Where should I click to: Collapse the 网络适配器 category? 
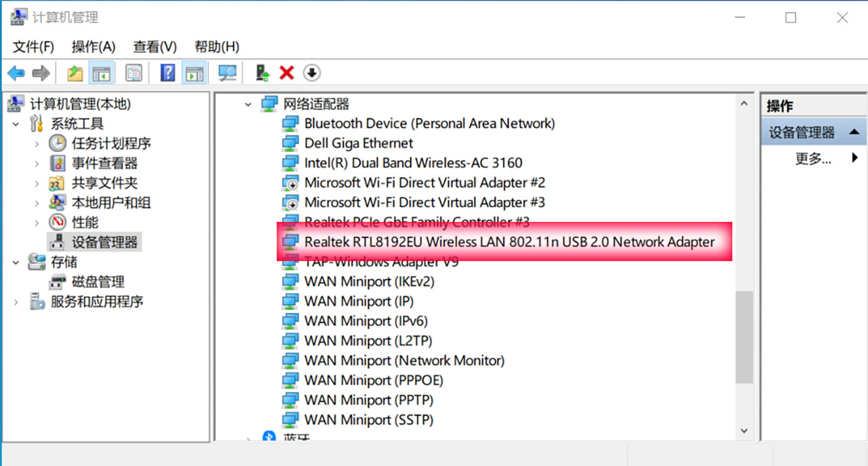(248, 104)
